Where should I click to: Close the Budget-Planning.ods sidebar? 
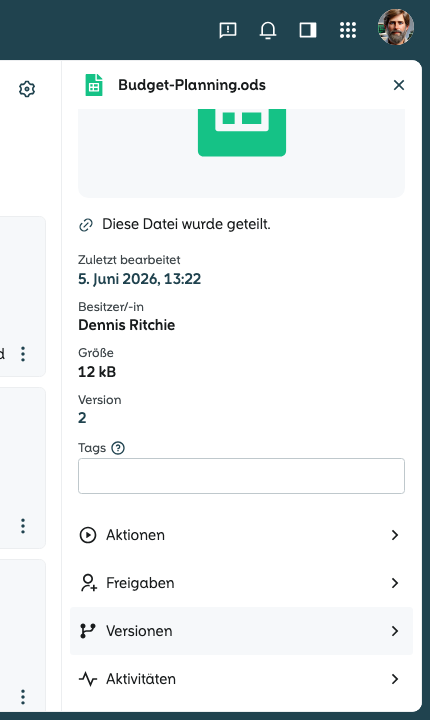[x=399, y=85]
